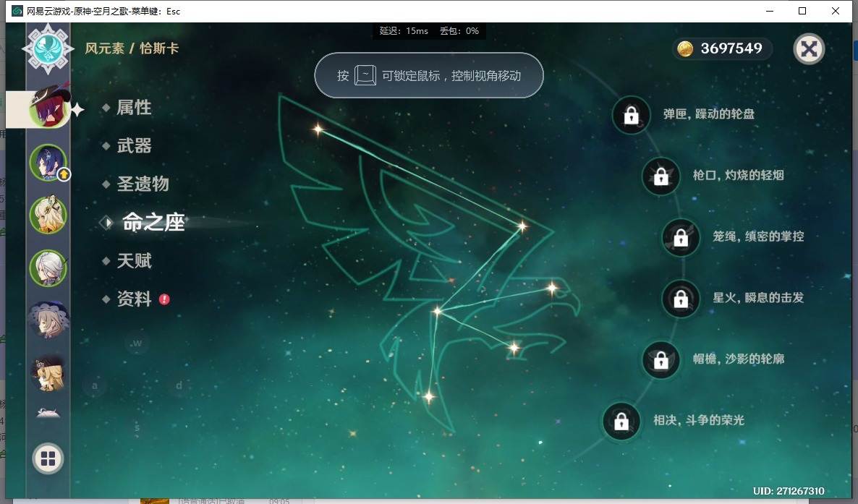
Task: Click the Mora coin icon
Action: pyautogui.click(x=684, y=48)
